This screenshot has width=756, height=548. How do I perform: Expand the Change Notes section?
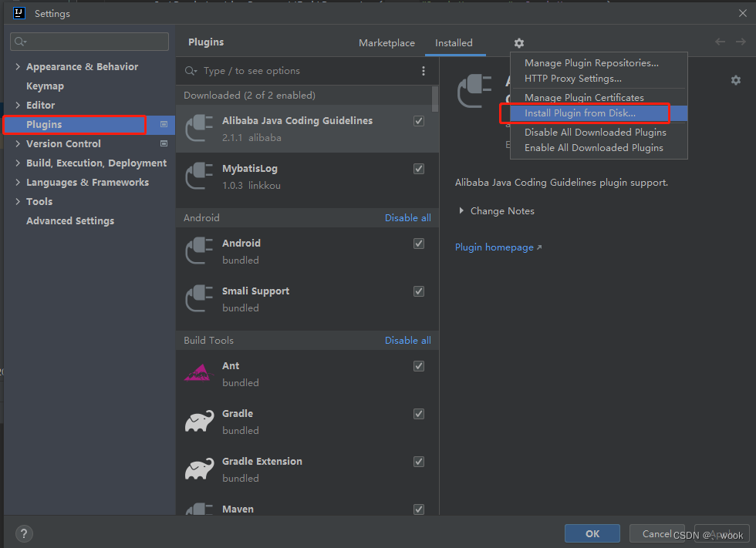462,211
